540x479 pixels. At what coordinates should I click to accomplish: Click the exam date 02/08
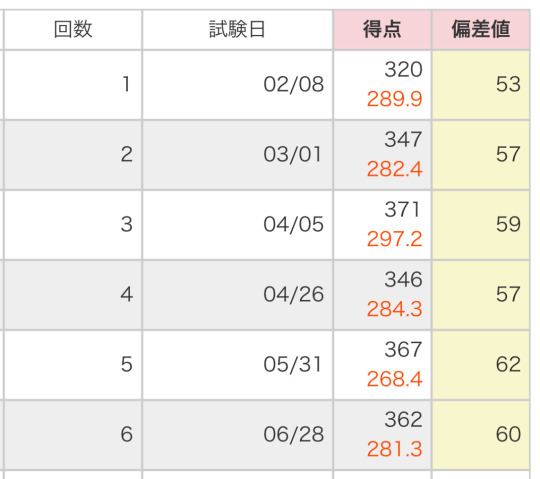point(293,84)
